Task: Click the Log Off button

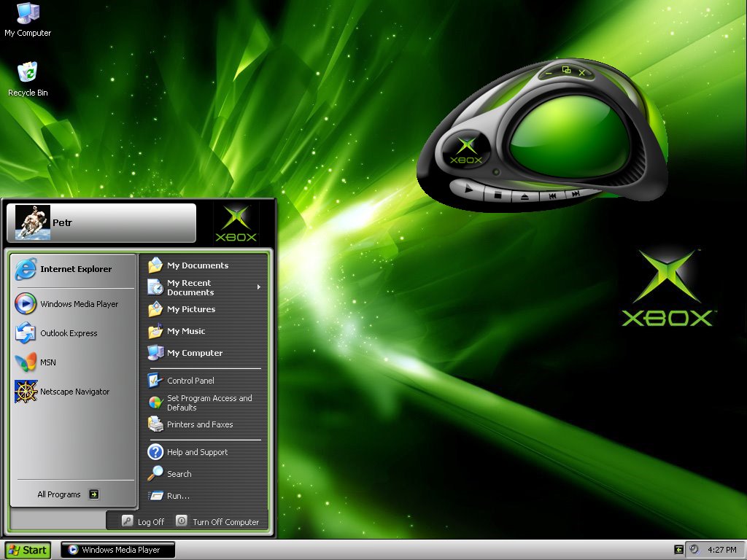Action: point(143,521)
